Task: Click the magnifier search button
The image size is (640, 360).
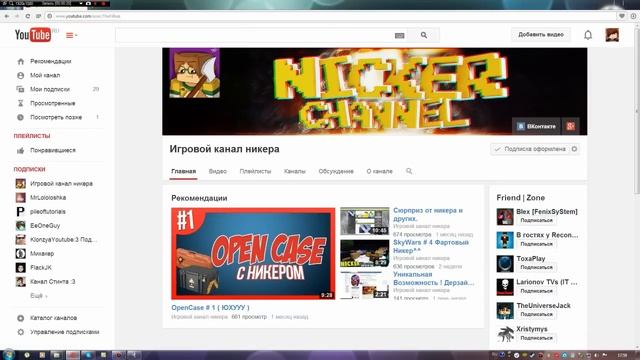Action: tap(424, 36)
